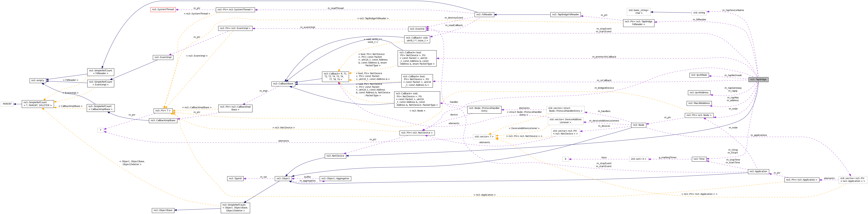Viewport: 868px width, 214px height.
Task: Click the m_tapDeviceName edge label
Action: [x=733, y=10]
